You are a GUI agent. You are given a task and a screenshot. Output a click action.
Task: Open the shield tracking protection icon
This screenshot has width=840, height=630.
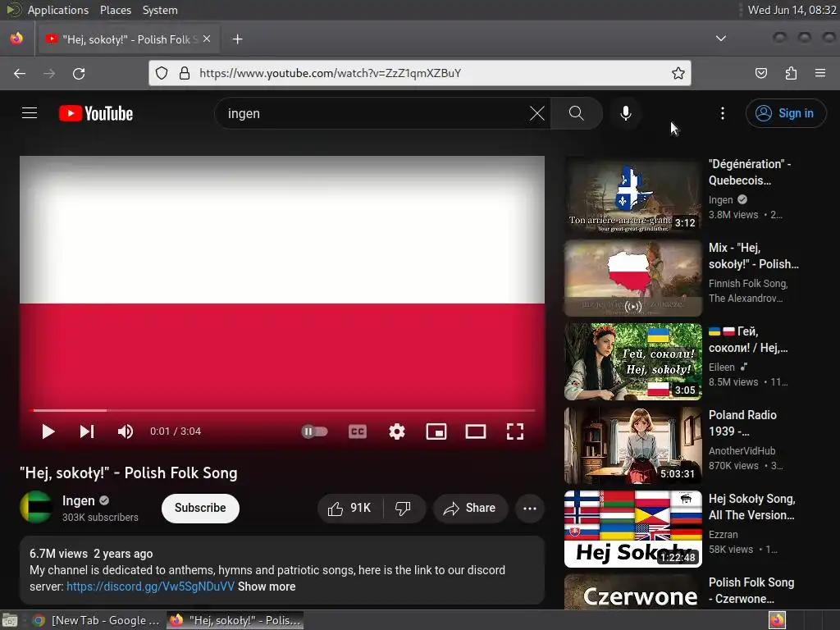tap(162, 73)
